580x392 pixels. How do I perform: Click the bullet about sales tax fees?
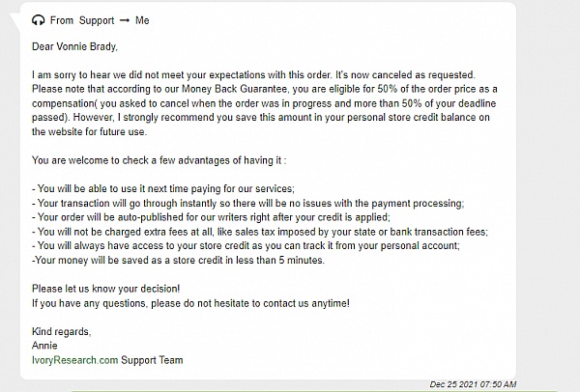[x=260, y=232]
